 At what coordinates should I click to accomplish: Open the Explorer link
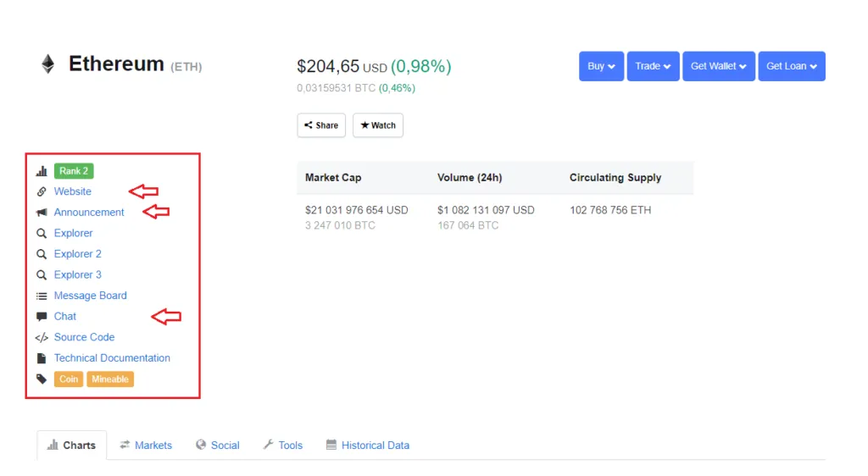(73, 233)
